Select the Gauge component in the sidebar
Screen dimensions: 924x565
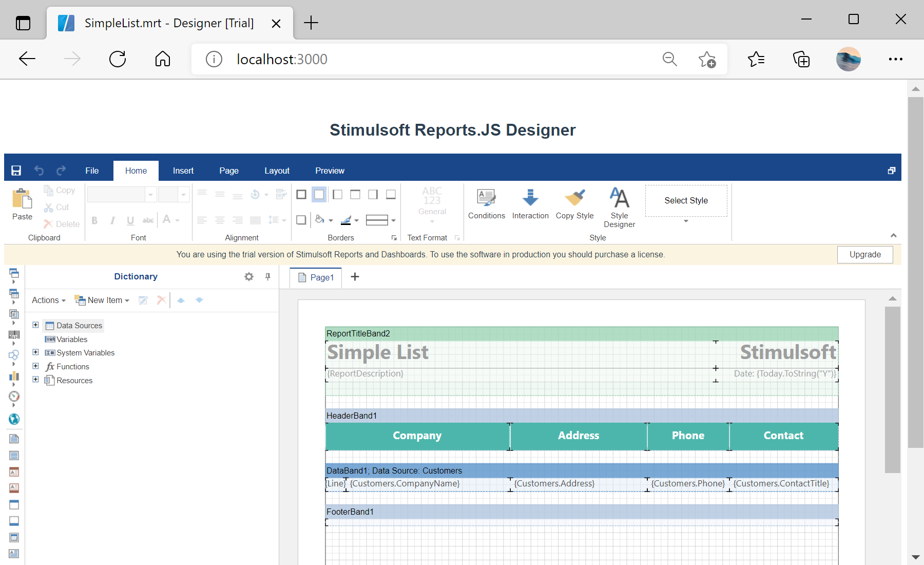tap(14, 397)
